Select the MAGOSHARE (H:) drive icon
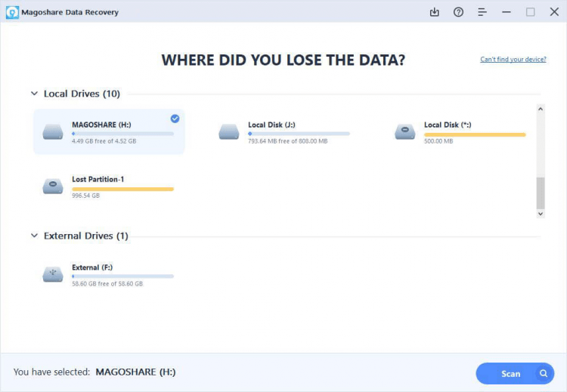 tap(53, 132)
